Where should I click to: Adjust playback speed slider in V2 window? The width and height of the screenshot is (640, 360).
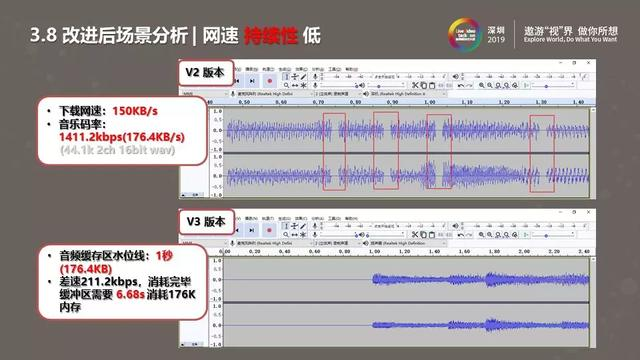(553, 85)
